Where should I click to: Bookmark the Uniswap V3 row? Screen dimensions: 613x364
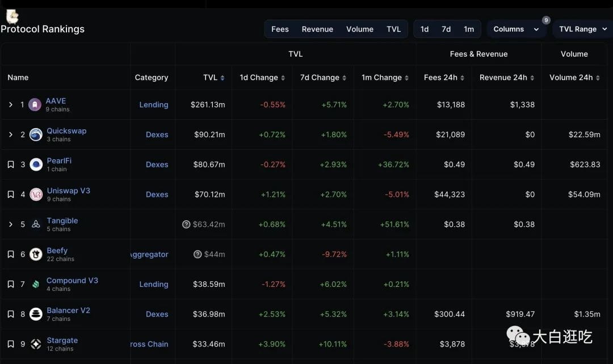pyautogui.click(x=11, y=194)
